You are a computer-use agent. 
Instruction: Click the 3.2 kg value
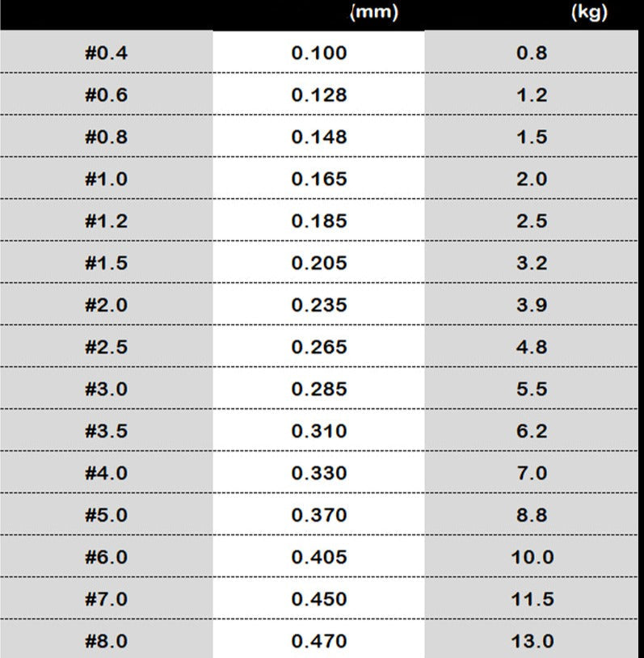532,264
